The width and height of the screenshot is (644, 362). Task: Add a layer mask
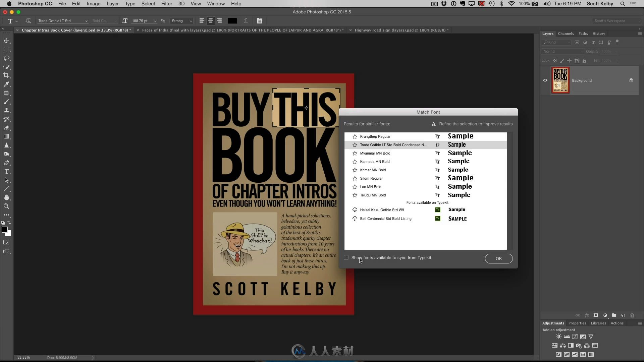tap(596, 315)
